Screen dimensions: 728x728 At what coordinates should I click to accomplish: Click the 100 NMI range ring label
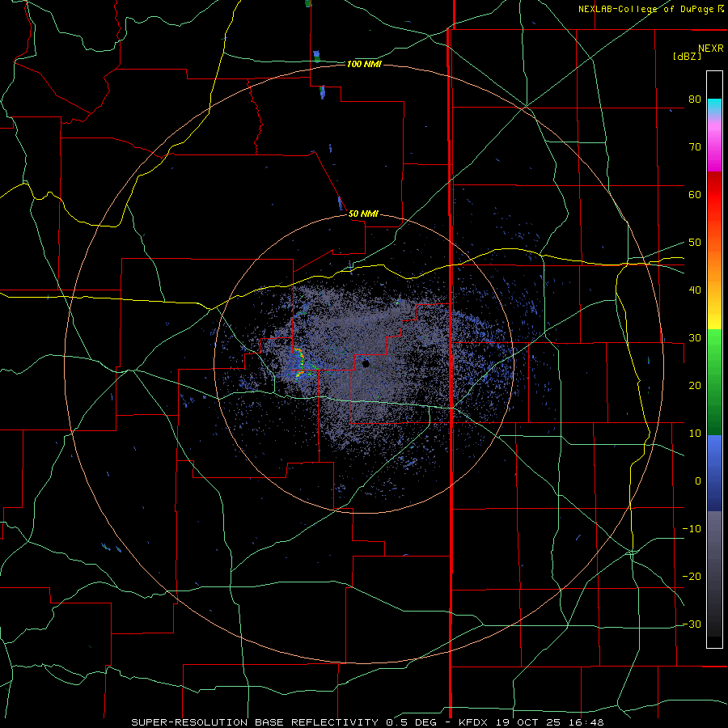tap(364, 64)
